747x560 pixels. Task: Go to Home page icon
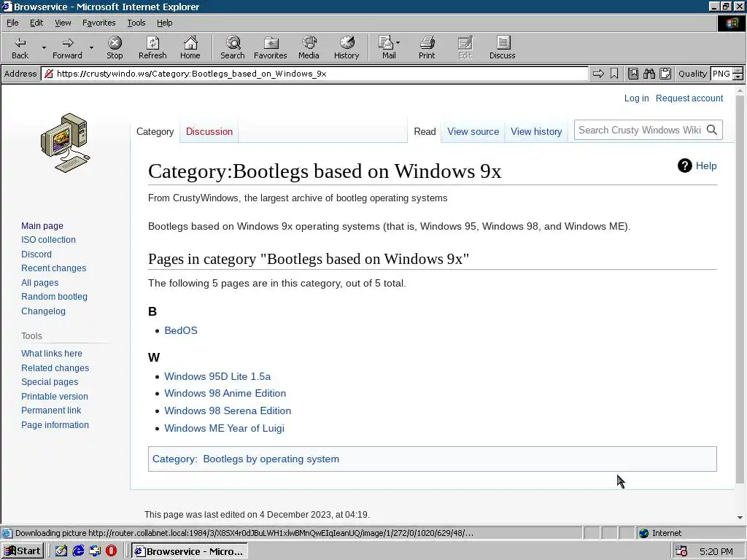(x=190, y=47)
